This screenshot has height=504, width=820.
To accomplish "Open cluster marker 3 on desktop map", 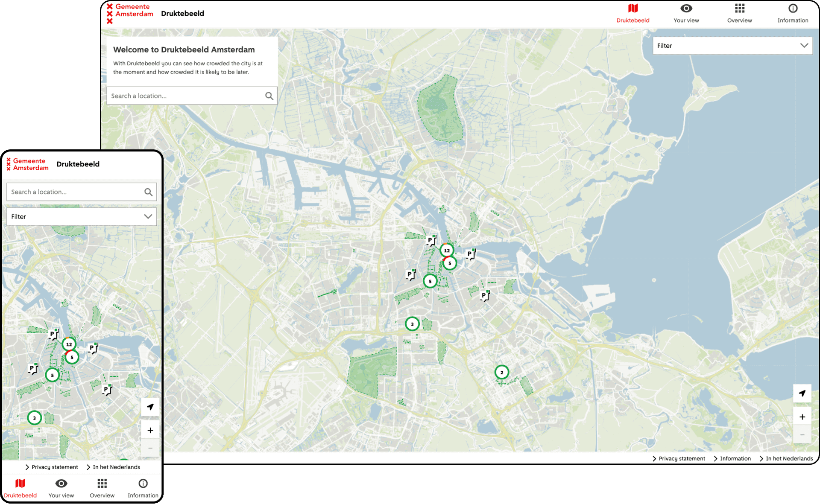I will click(x=412, y=324).
